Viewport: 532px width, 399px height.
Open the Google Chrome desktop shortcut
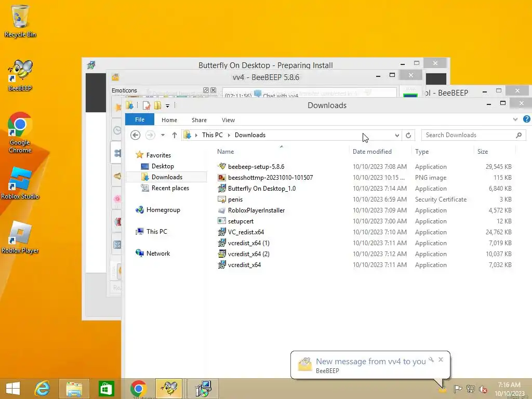20,132
